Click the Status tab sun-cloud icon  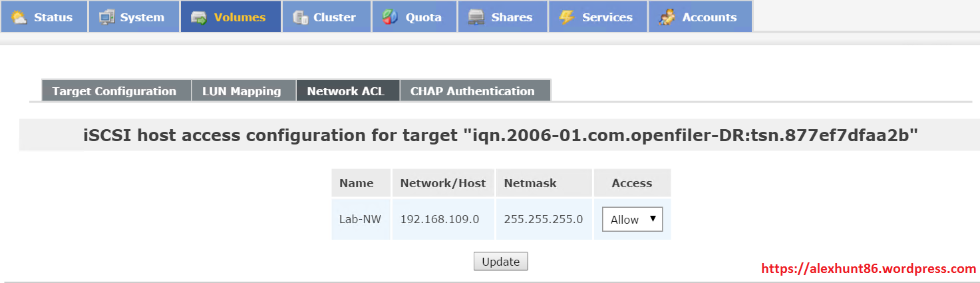19,17
